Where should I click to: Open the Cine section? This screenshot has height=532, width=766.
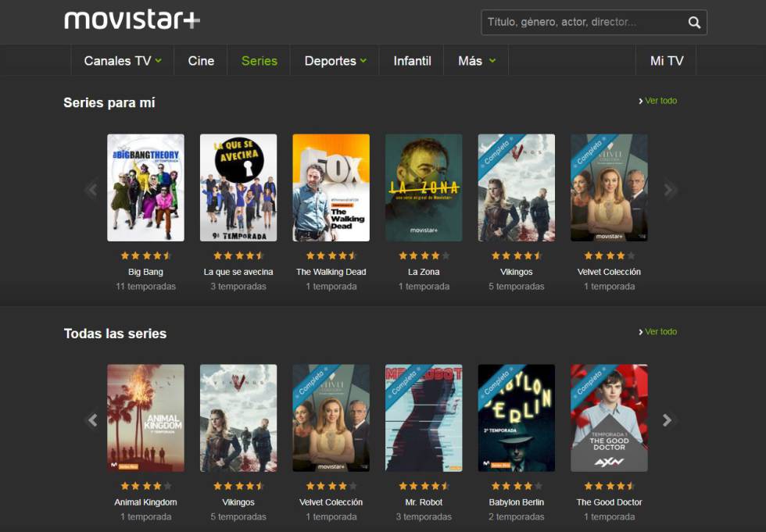(201, 60)
